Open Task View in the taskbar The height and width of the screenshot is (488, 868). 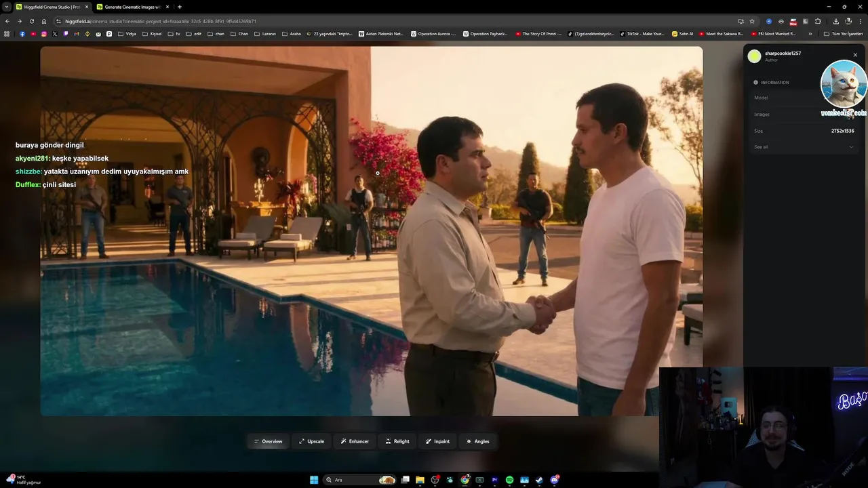406,480
